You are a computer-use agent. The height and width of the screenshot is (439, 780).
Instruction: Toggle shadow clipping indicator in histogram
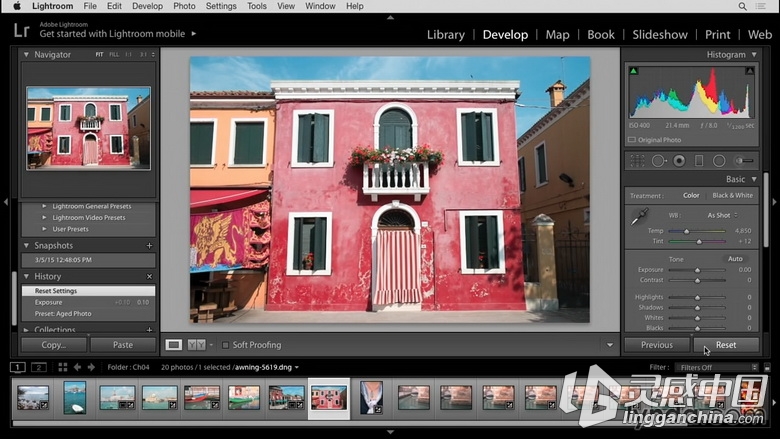point(633,71)
